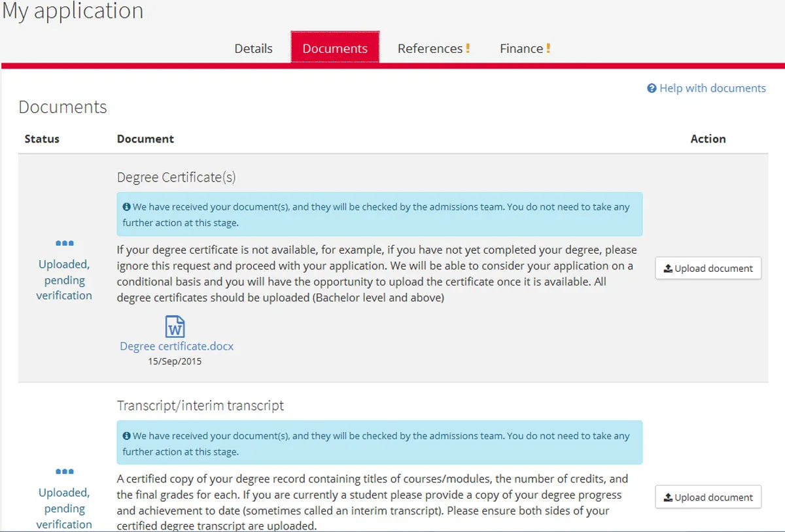Open the Word file icon for degree certificate
The image size is (785, 532).
tap(175, 326)
